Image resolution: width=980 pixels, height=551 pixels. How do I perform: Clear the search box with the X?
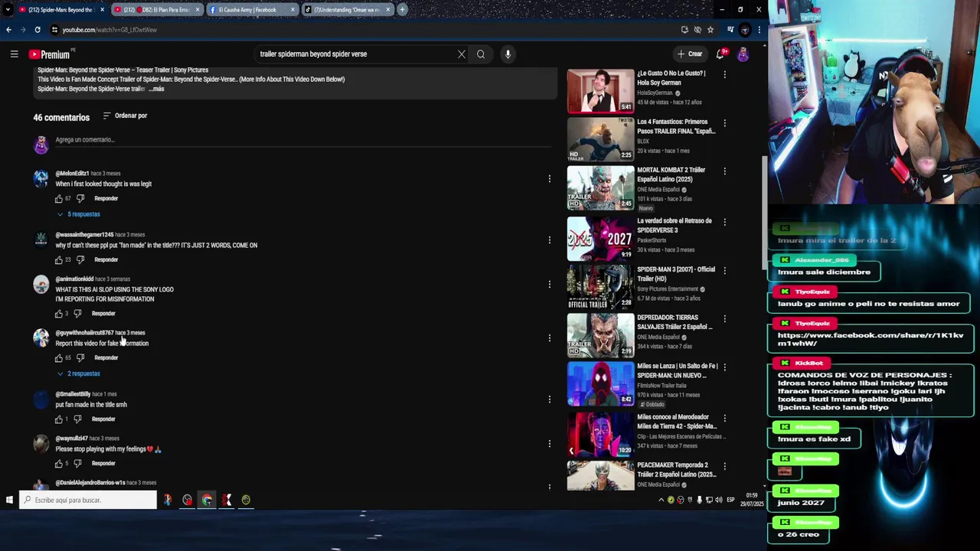tap(462, 54)
